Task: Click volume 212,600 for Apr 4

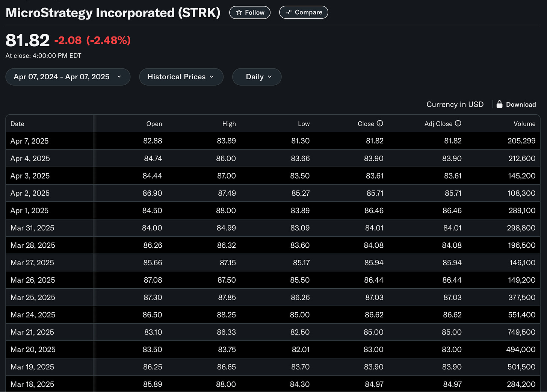Action: pyautogui.click(x=522, y=158)
